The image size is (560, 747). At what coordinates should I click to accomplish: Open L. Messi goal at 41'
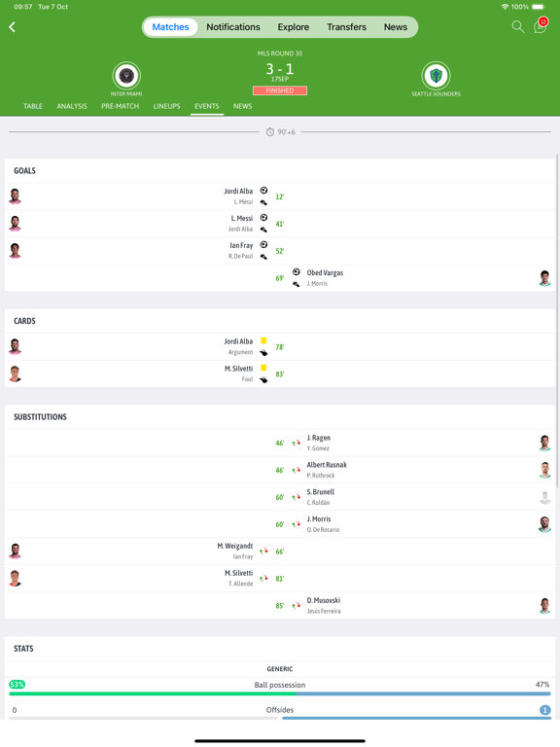(280, 224)
